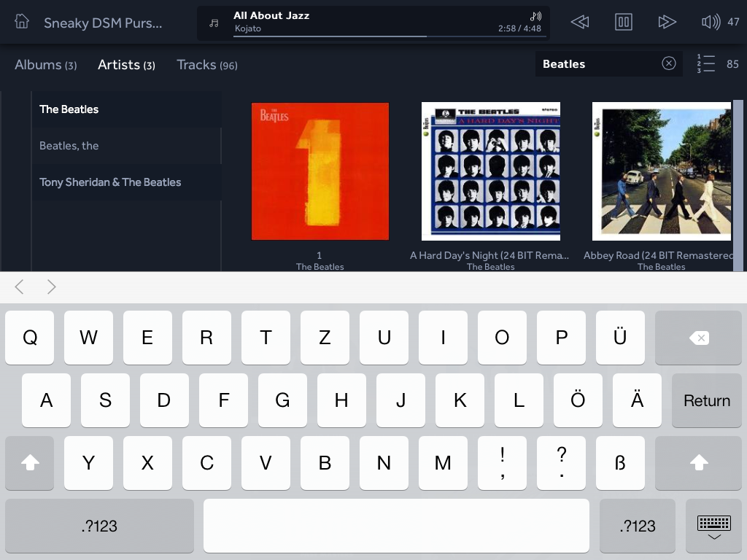Viewport: 747px width, 560px height.
Task: Tap the music note icon in now playing
Action: 214,23
